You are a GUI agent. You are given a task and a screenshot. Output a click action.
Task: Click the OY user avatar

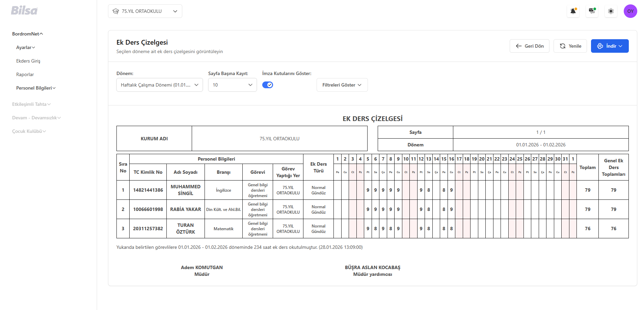tap(630, 11)
